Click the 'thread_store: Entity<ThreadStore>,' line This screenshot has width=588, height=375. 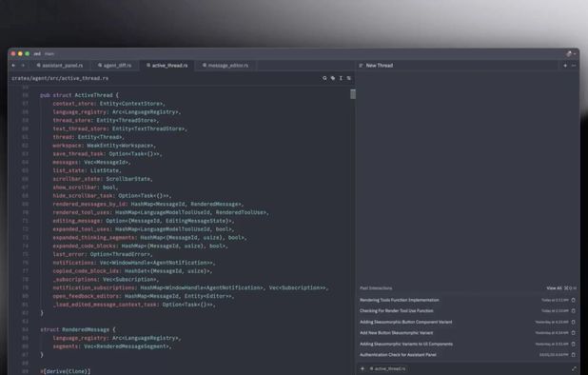click(x=106, y=120)
